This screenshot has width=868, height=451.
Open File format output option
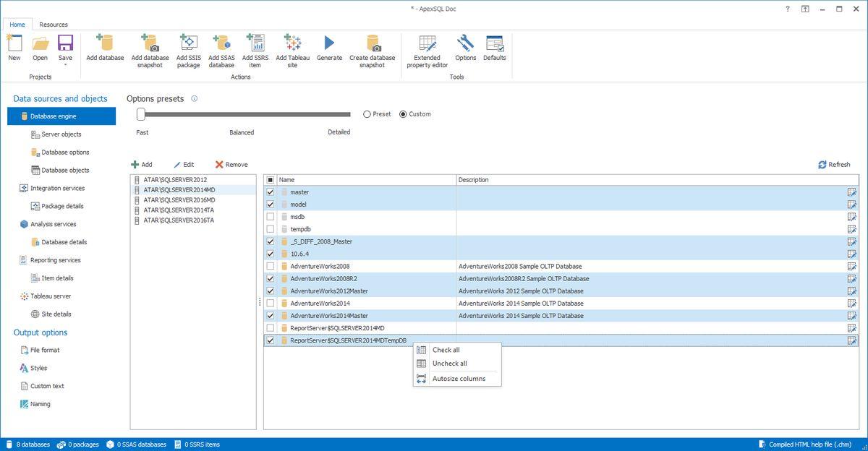40,351
